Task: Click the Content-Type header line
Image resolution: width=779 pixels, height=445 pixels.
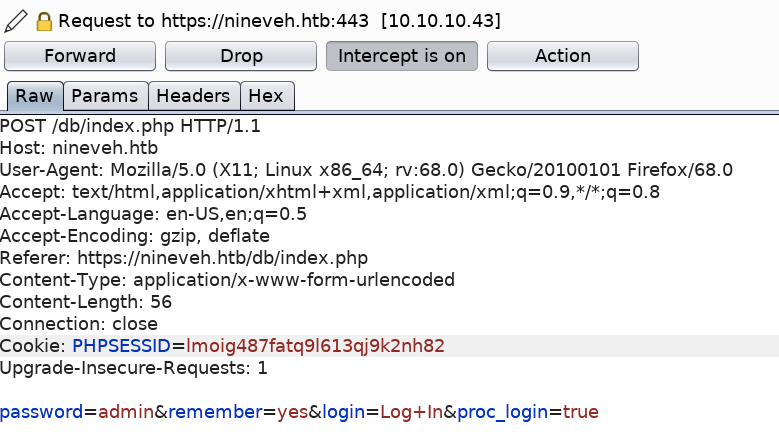Action: click(x=227, y=280)
